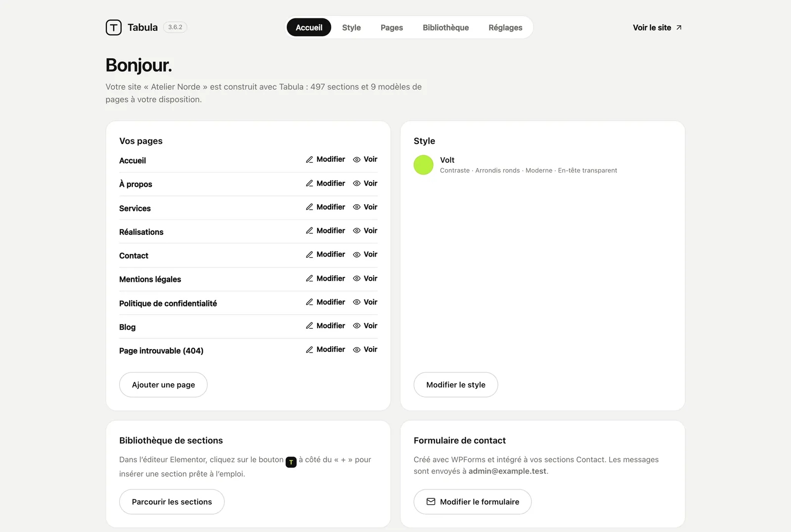
Task: Click the eye icon in the Blog row
Action: click(x=356, y=326)
